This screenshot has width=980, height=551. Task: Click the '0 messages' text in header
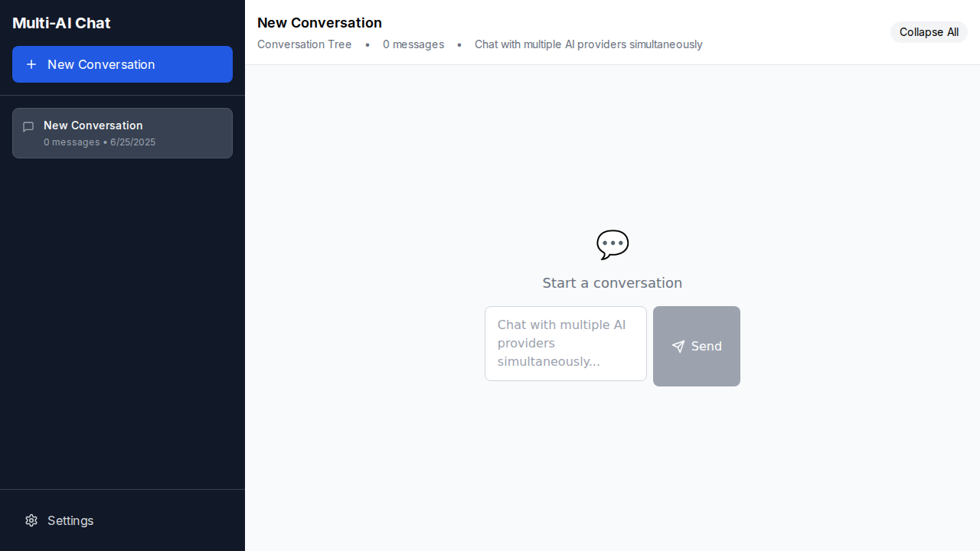click(x=413, y=44)
